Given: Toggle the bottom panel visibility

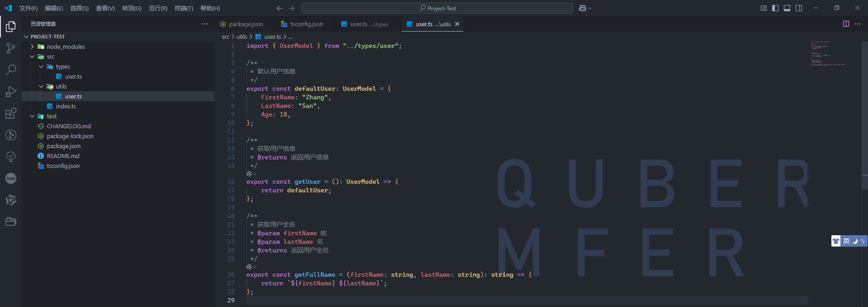Looking at the screenshot, I should click(787, 8).
